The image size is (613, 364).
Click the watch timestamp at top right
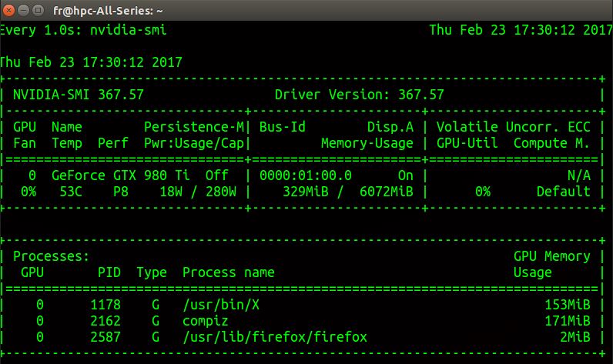click(x=521, y=30)
